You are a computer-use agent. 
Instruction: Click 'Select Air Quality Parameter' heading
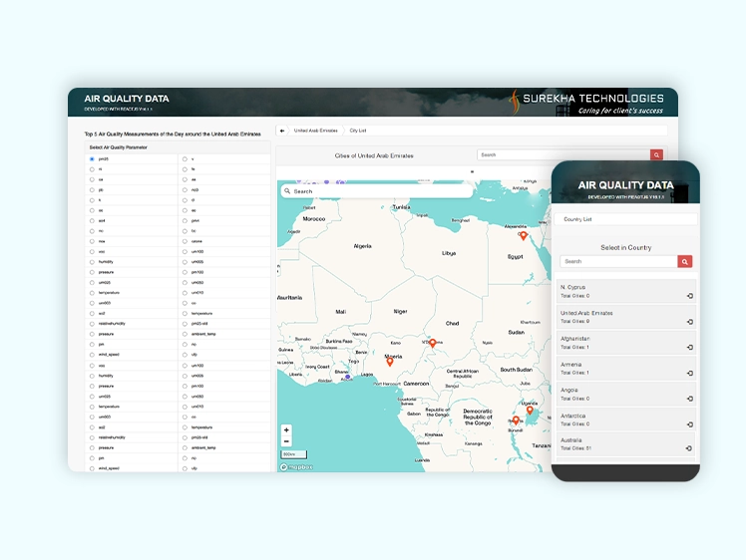119,147
